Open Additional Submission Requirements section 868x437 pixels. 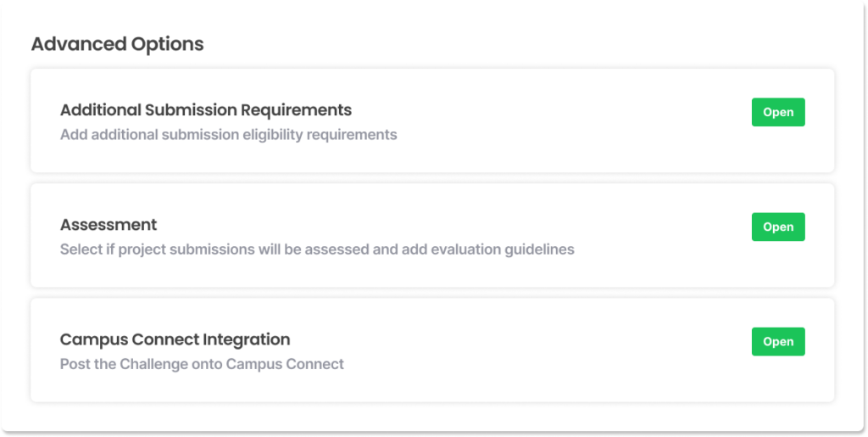point(777,112)
